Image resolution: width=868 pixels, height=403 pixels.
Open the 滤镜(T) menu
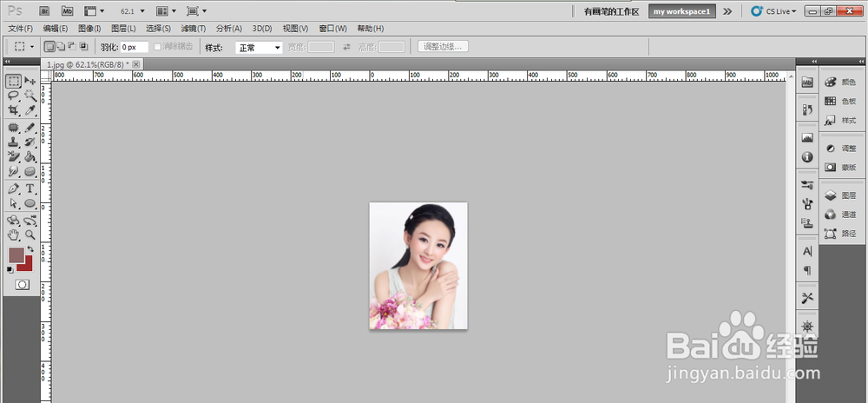(x=193, y=29)
